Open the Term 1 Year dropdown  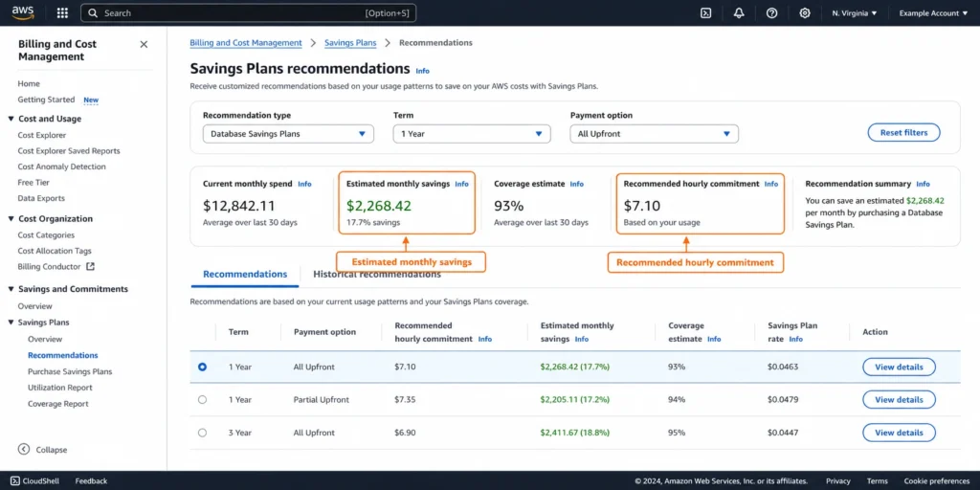[x=472, y=134]
